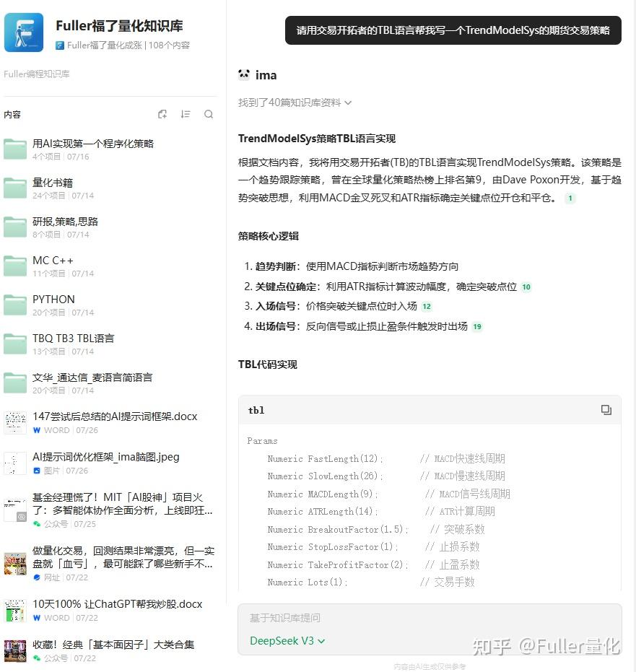The height and width of the screenshot is (672, 636).
Task: Click the Fuller福了量化知识库 logo
Action: coord(24,32)
